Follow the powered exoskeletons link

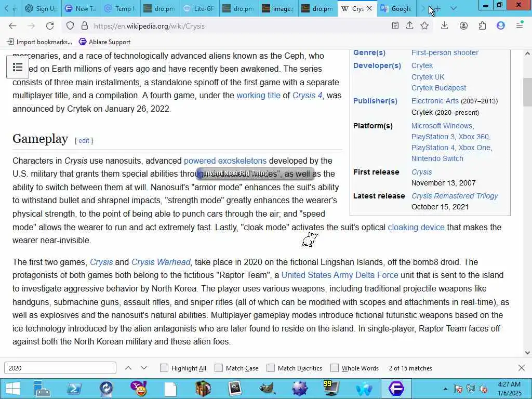(225, 161)
